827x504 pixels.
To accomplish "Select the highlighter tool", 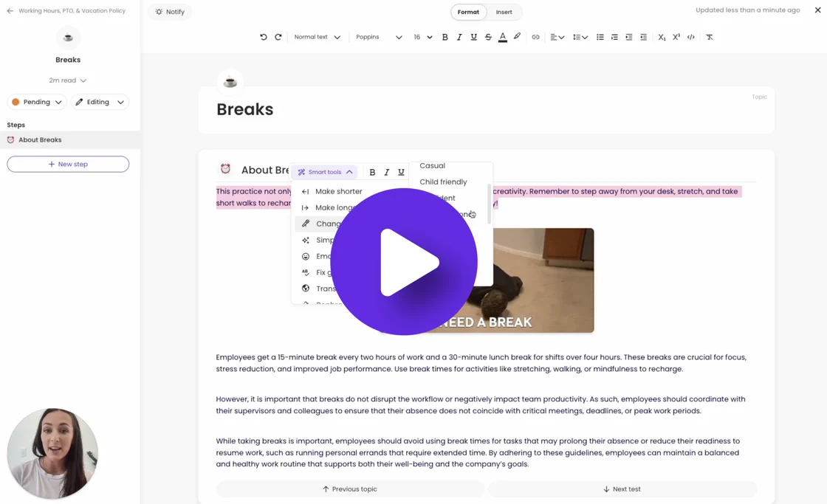I will coord(517,37).
